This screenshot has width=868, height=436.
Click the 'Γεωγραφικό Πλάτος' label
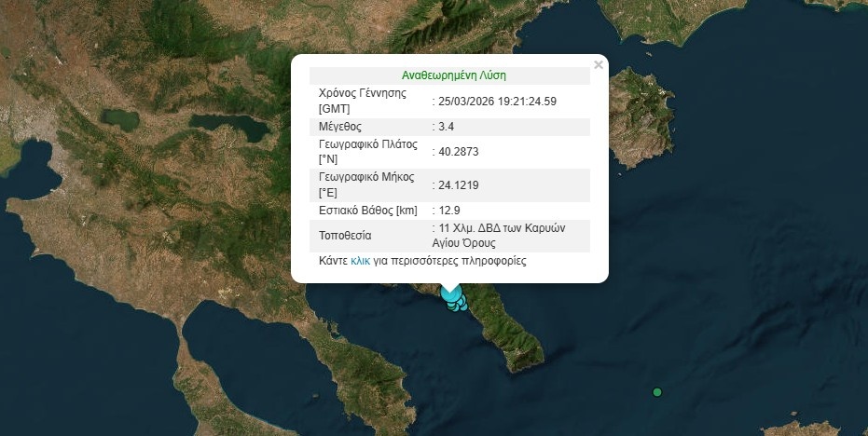[367, 143]
